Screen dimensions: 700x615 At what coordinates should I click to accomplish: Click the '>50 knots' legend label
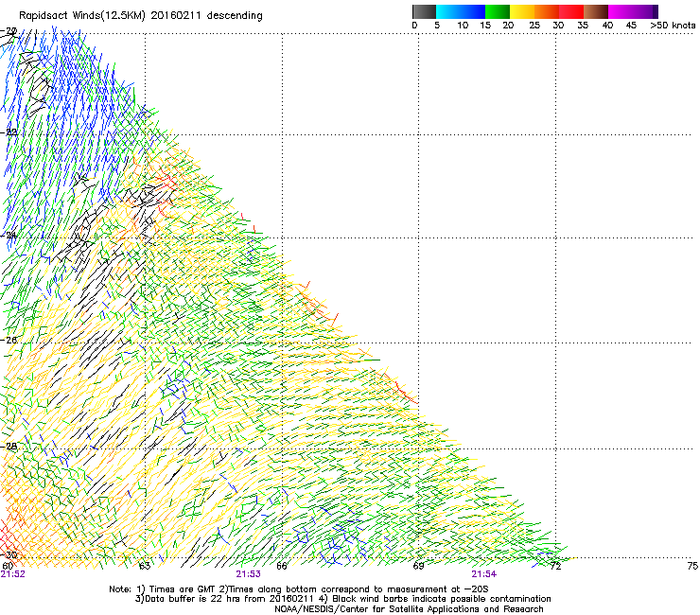(x=673, y=26)
